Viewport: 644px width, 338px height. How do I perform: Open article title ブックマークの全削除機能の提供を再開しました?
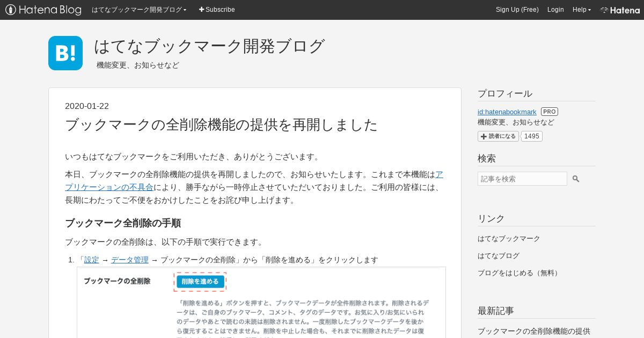(x=221, y=125)
